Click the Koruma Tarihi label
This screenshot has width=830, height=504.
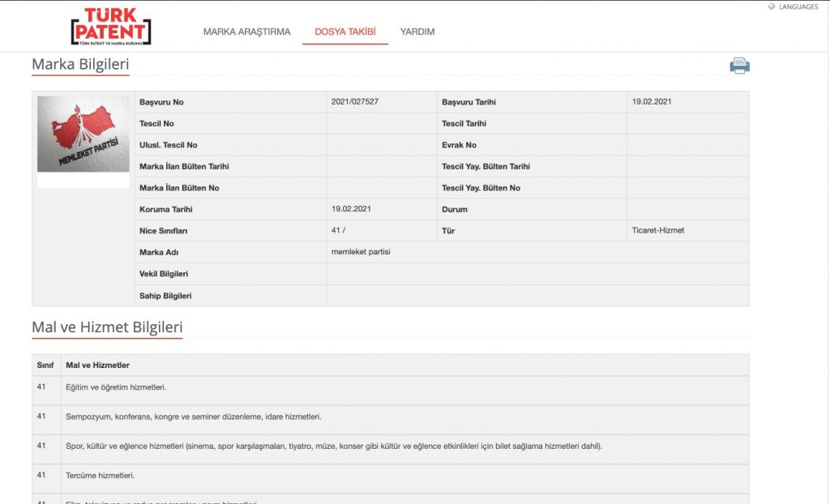tap(165, 209)
